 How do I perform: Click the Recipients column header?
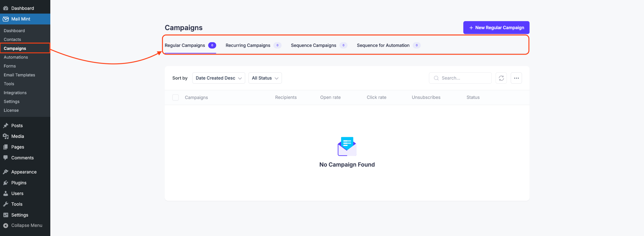pyautogui.click(x=286, y=97)
